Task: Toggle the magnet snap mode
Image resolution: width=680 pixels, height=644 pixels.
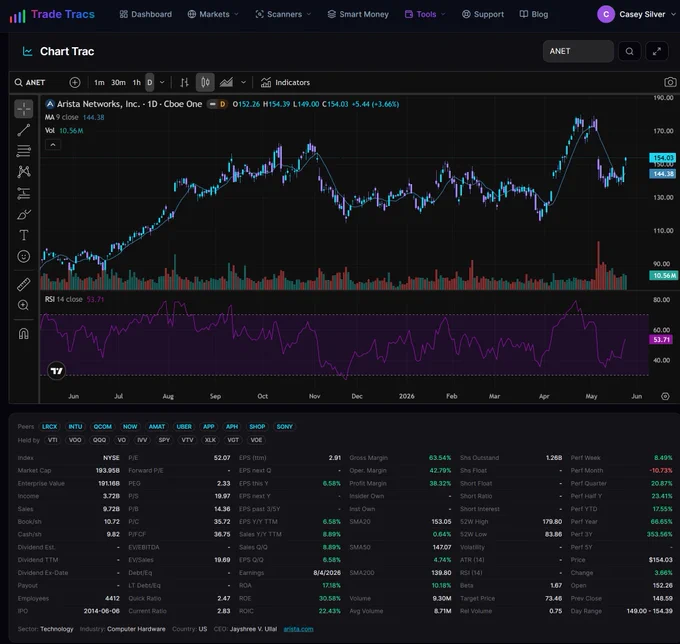Action: click(23, 333)
